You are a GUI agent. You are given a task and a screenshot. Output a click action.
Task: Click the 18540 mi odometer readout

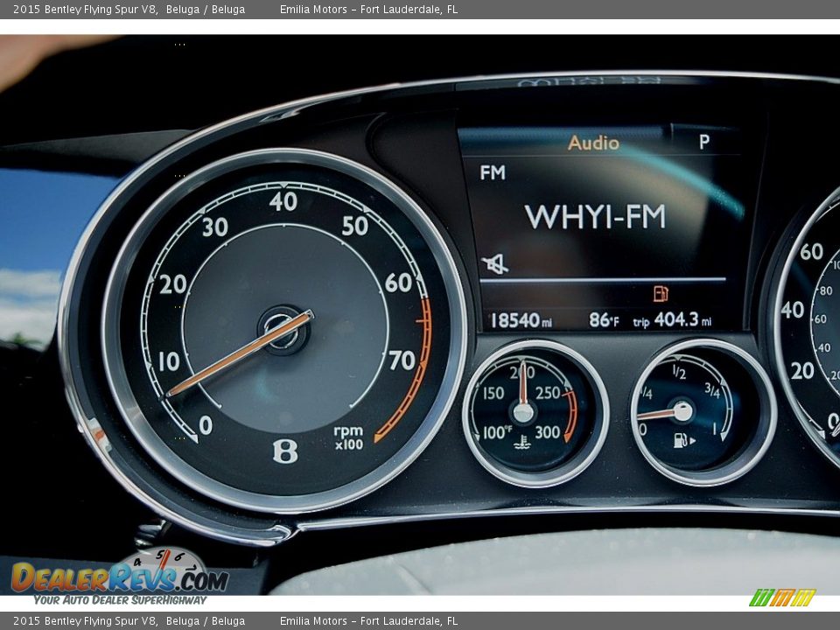pos(523,321)
